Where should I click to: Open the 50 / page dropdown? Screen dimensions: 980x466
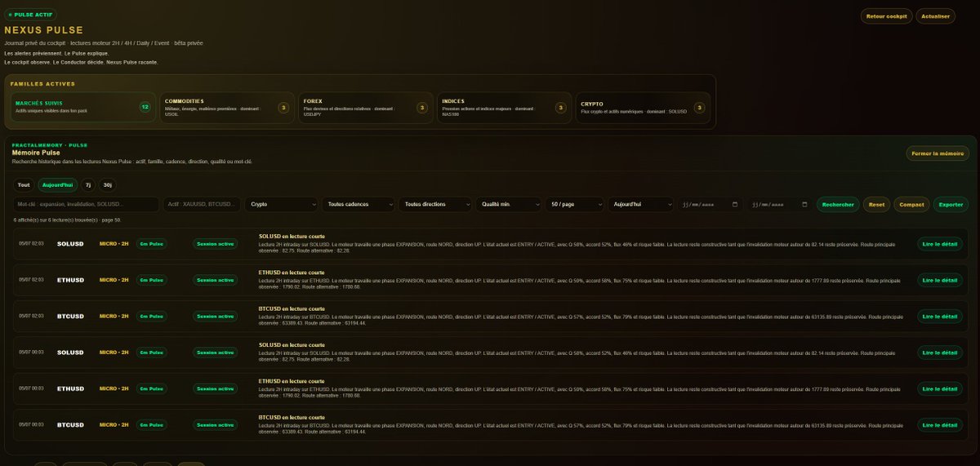tap(575, 205)
